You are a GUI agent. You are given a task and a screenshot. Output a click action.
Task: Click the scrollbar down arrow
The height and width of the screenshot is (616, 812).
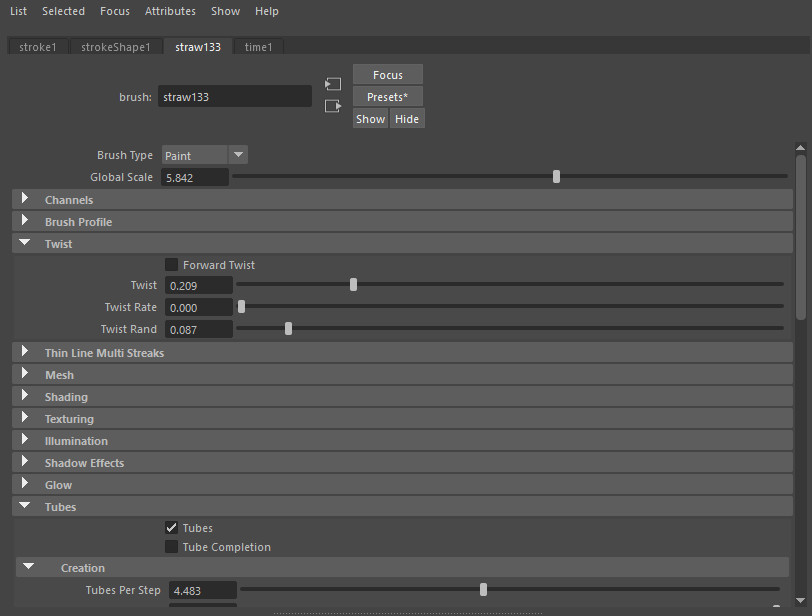(x=801, y=601)
